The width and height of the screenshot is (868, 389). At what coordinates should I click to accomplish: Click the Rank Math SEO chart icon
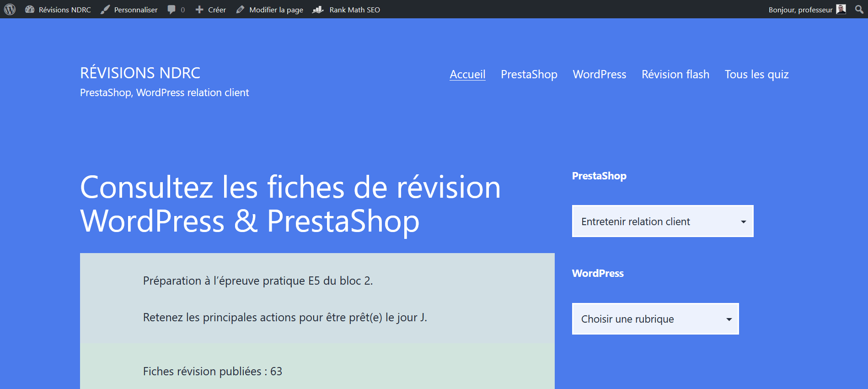point(318,10)
